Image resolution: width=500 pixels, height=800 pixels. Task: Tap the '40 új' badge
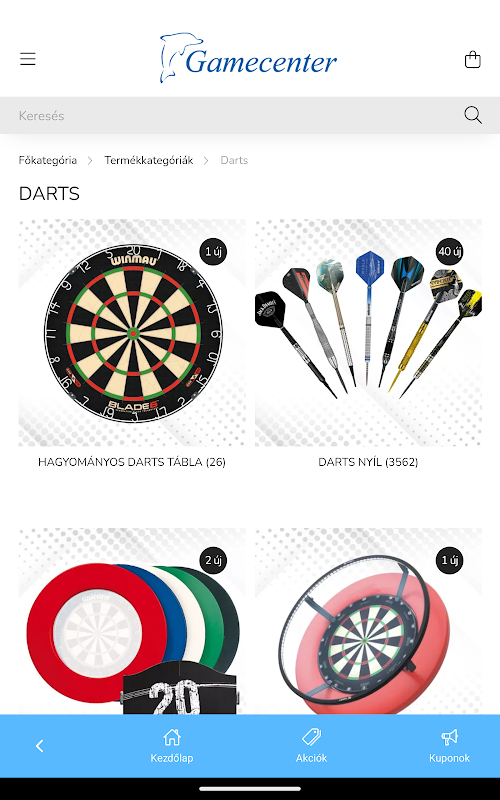[449, 252]
